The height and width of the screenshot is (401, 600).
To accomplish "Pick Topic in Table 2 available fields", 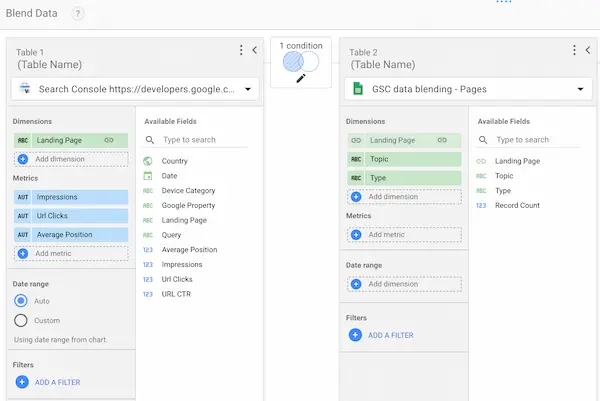I will pos(504,176).
